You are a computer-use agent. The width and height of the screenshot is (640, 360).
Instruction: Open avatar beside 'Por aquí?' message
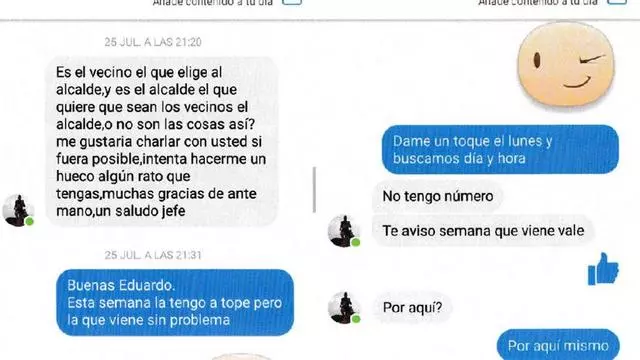coord(344,308)
